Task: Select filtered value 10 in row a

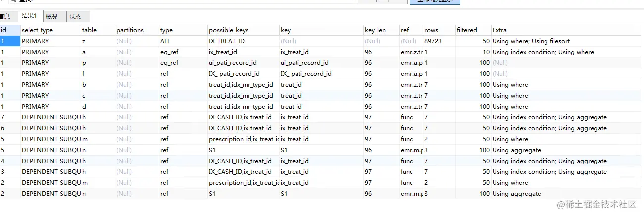Action: pos(473,52)
